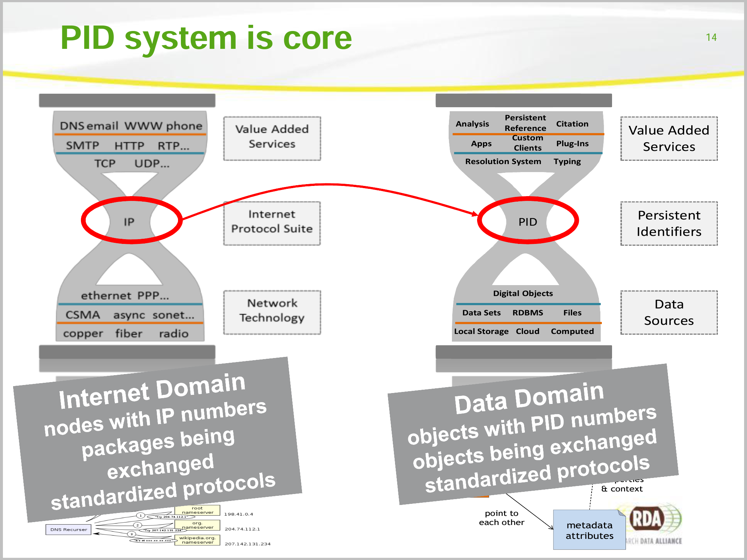Select the 'copper' label

point(83,334)
